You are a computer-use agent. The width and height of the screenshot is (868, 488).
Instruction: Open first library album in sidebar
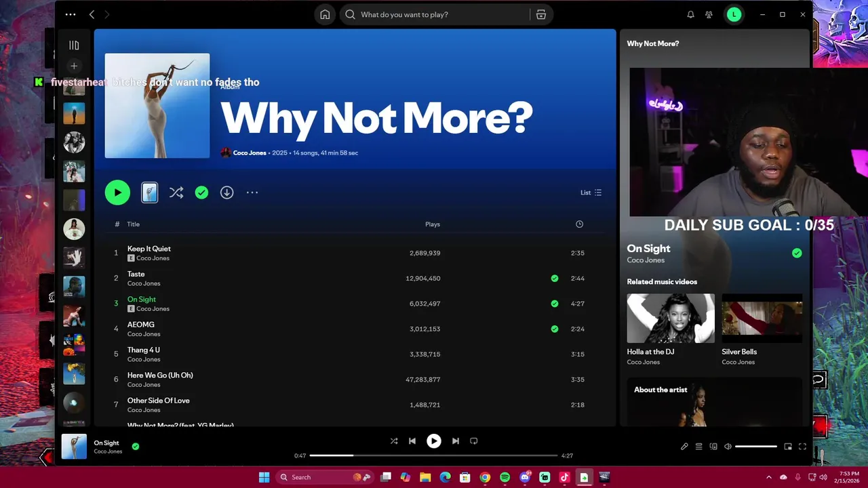coord(74,87)
